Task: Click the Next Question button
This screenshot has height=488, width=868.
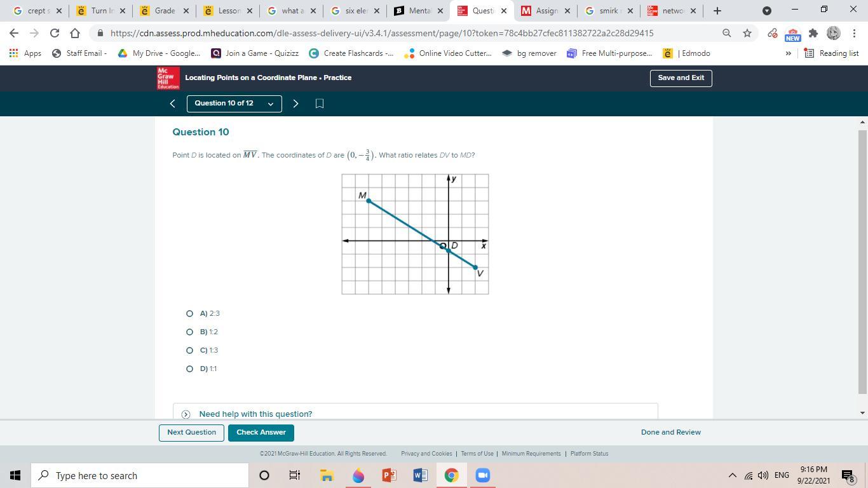Action: coord(191,433)
